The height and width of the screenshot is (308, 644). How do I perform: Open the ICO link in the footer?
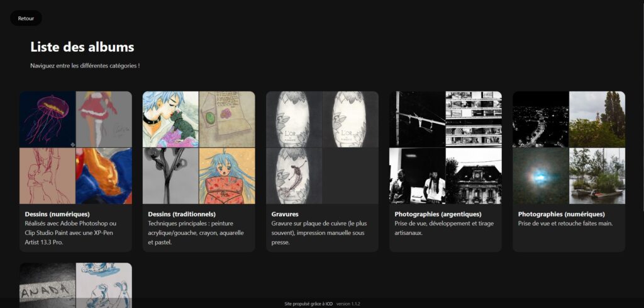(x=329, y=304)
